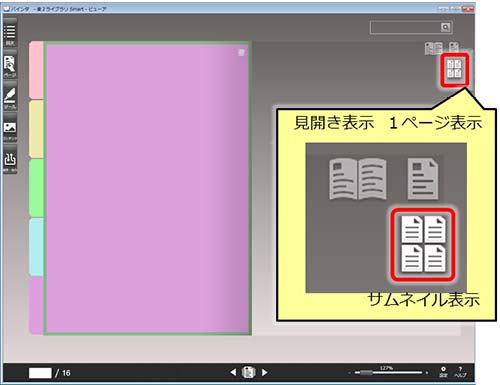Switch to thumbnail view highlighted in red

(454, 69)
